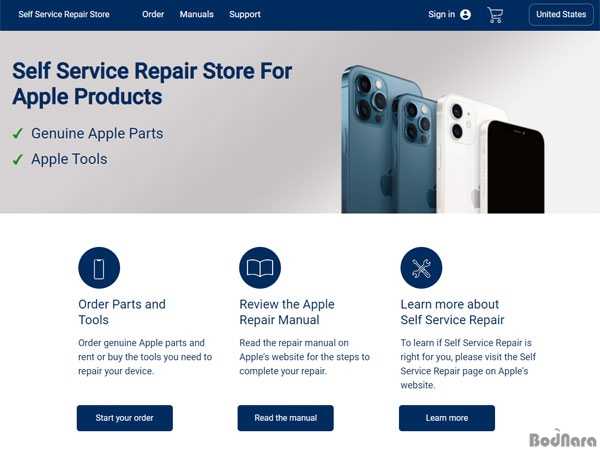Click the BodNara watermark logo
600x450 pixels.
[x=563, y=439]
